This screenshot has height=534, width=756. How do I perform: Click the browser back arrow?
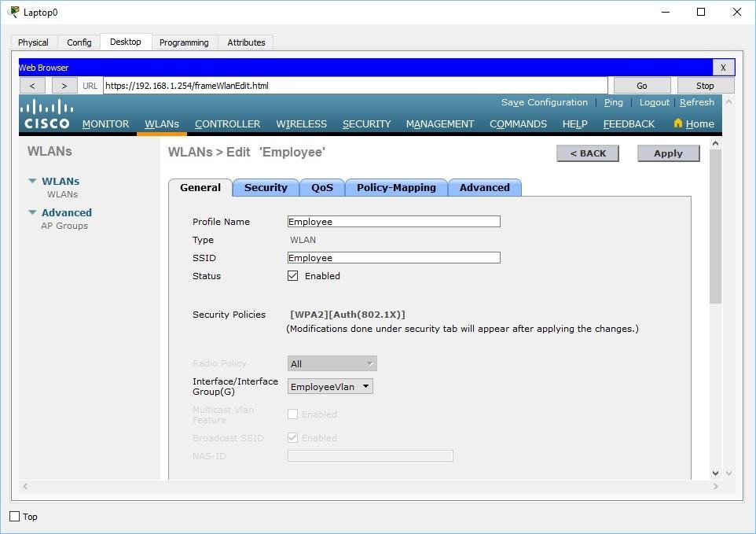click(x=32, y=86)
